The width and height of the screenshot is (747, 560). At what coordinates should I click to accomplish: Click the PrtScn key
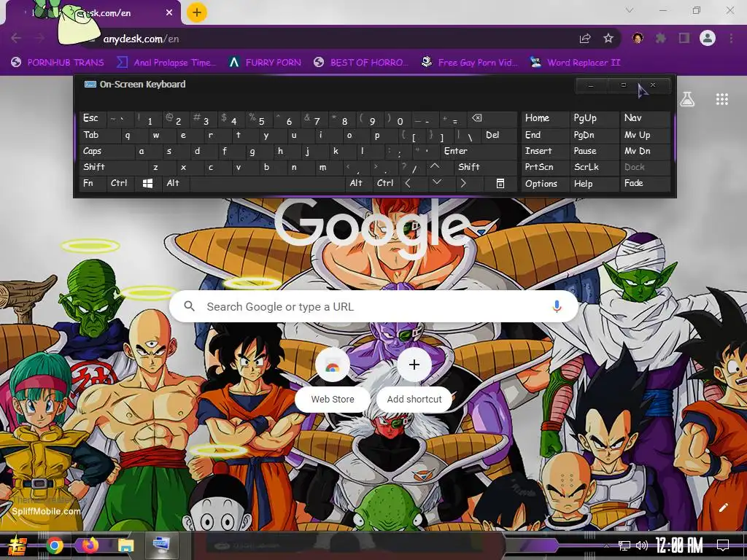[545, 167]
